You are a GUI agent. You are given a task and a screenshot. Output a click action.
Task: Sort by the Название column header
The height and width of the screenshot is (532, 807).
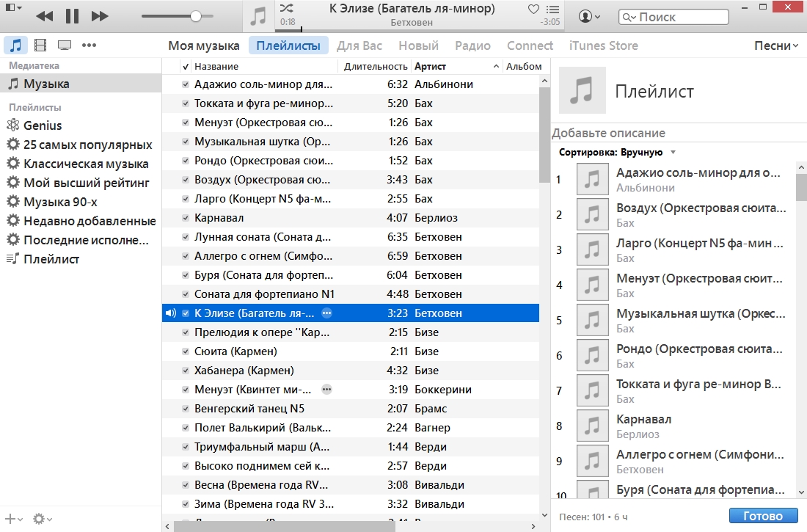[x=216, y=67]
